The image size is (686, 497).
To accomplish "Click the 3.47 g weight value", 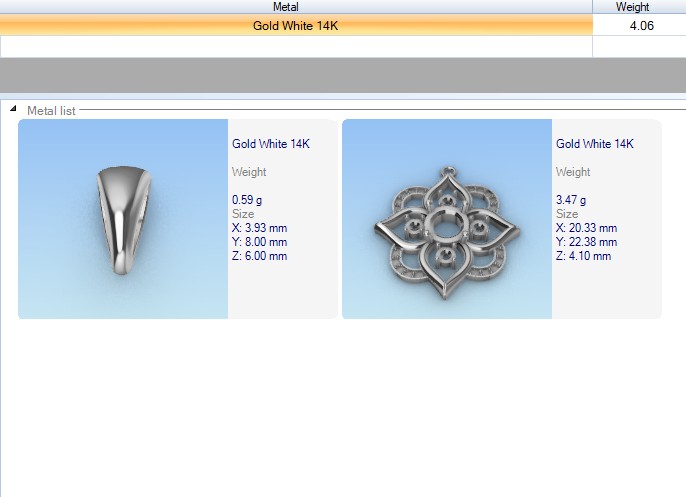I will (571, 200).
